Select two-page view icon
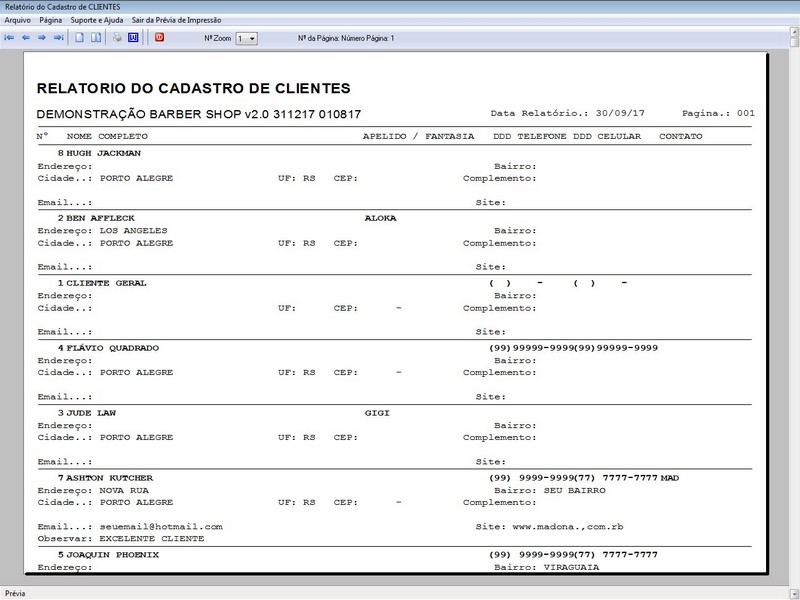800x600 pixels. (x=96, y=38)
